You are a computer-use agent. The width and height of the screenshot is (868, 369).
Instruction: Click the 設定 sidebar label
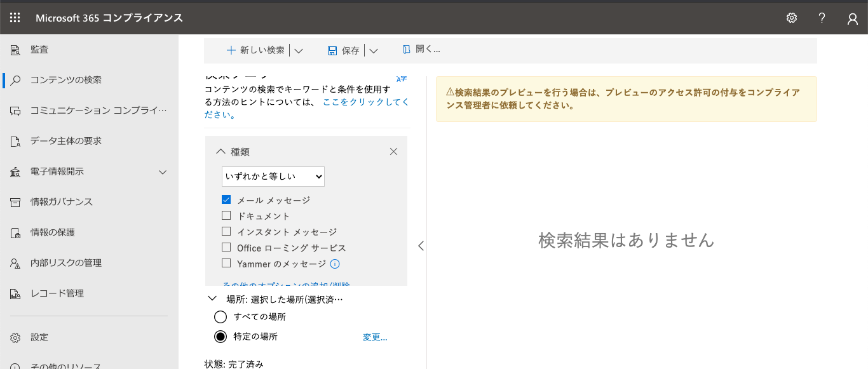coord(39,337)
